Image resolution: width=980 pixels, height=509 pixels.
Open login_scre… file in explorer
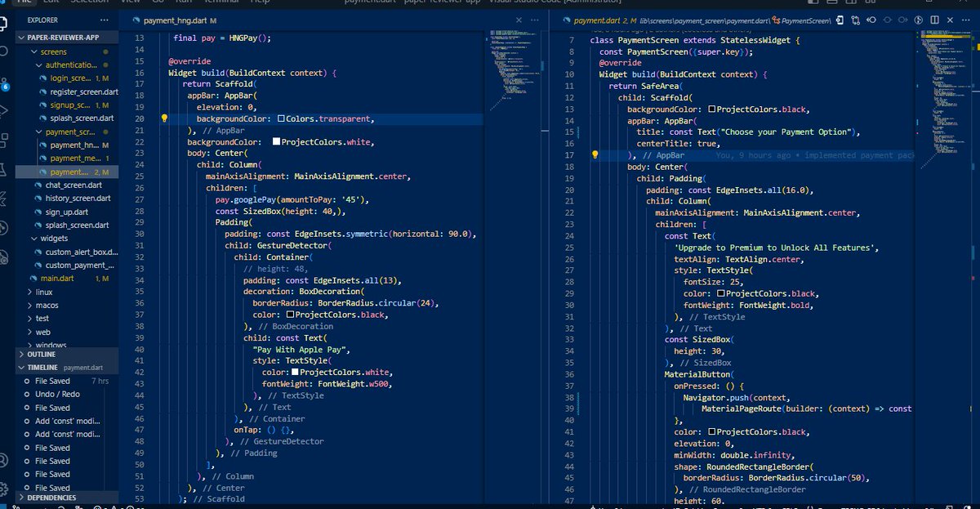[68, 78]
